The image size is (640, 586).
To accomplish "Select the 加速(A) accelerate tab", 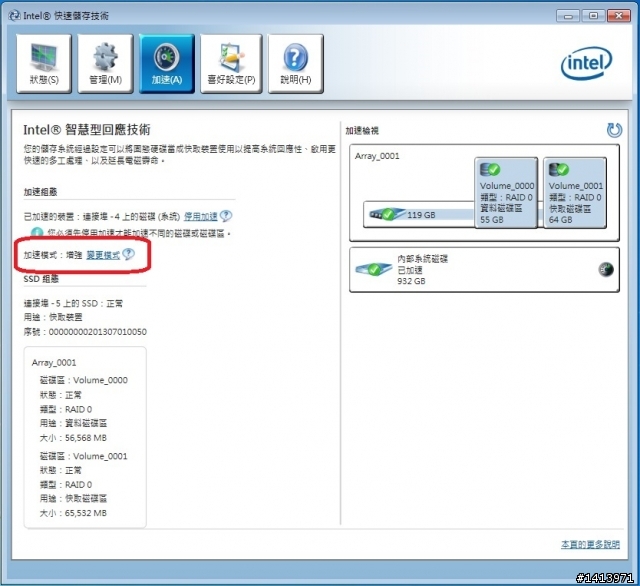I will coord(167,64).
